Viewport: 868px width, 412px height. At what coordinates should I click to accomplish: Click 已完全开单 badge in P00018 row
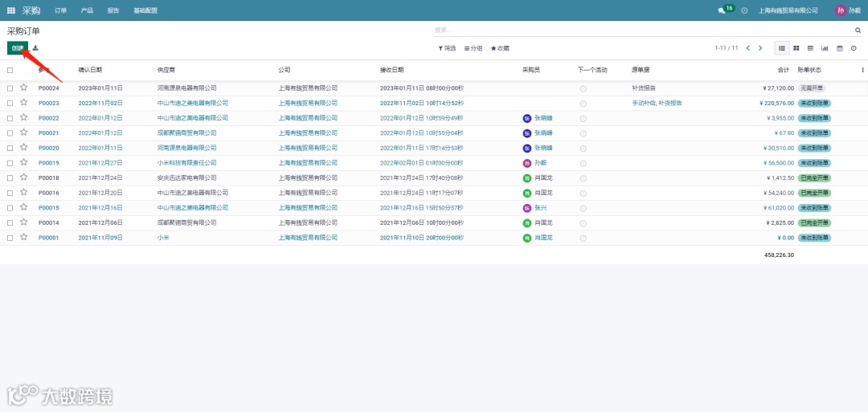point(814,178)
